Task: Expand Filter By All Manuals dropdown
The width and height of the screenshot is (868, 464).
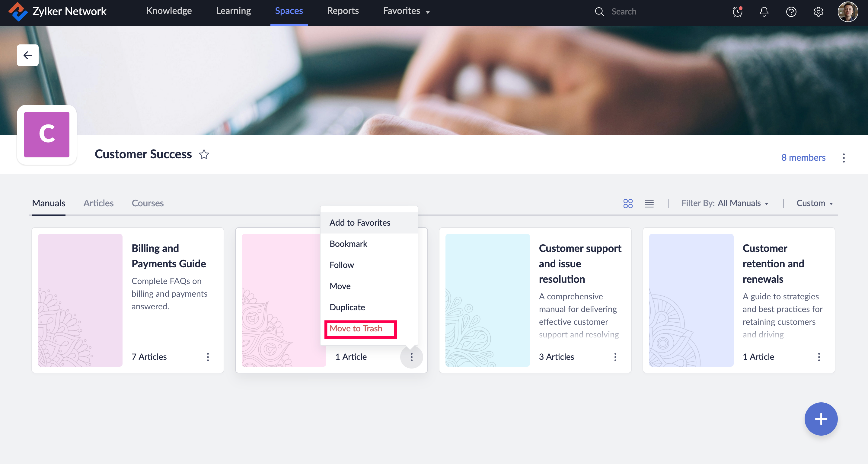Action: [x=725, y=203]
